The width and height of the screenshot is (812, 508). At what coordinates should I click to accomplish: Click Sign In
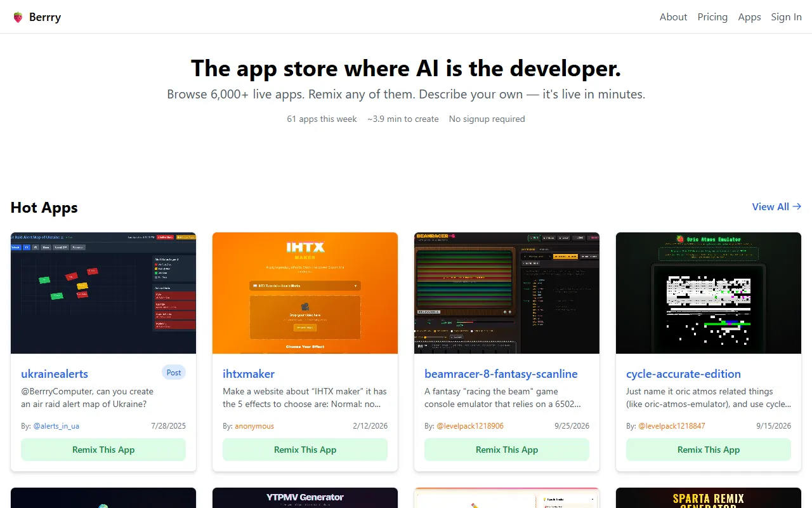coord(786,17)
